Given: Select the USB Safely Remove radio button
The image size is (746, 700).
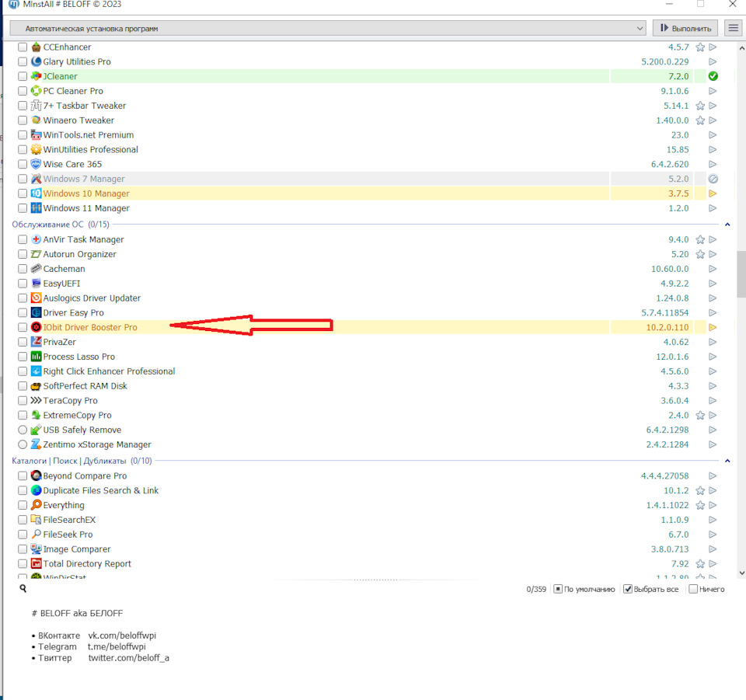Looking at the screenshot, I should [23, 430].
